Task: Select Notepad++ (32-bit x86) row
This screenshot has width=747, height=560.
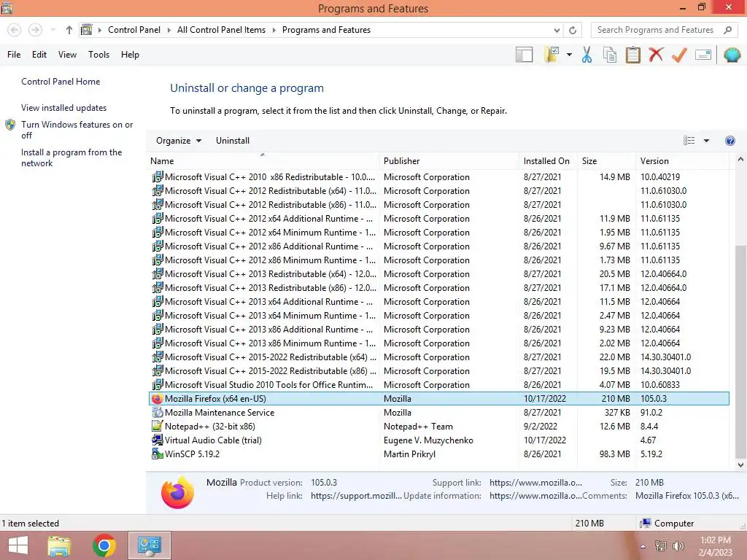Action: click(x=438, y=426)
